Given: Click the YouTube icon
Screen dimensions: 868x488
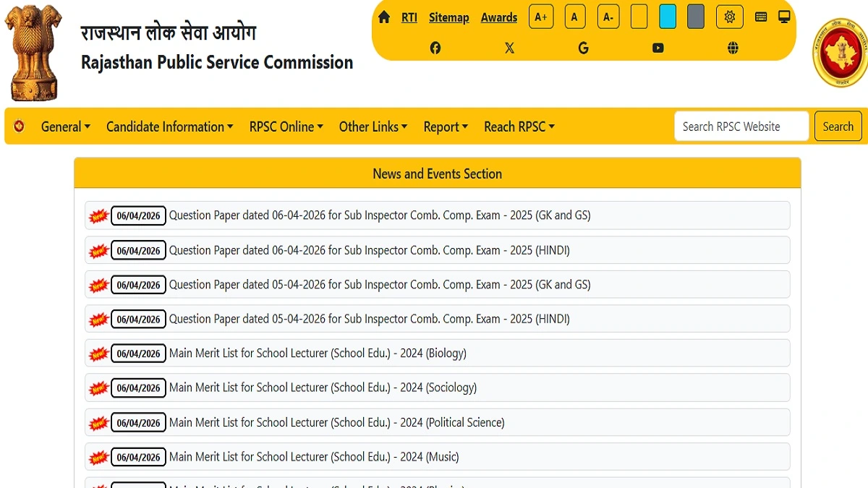Looking at the screenshot, I should point(658,48).
